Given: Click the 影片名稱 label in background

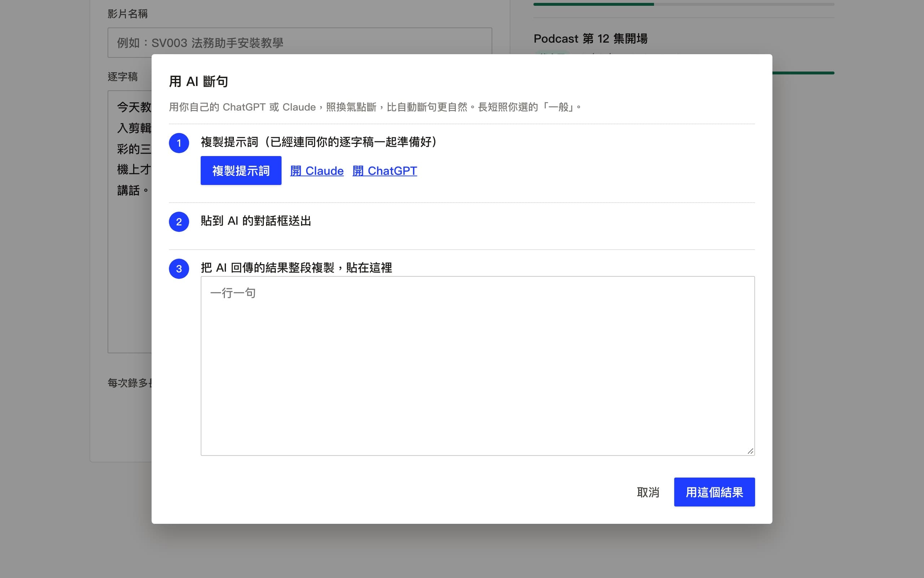Looking at the screenshot, I should [x=127, y=14].
